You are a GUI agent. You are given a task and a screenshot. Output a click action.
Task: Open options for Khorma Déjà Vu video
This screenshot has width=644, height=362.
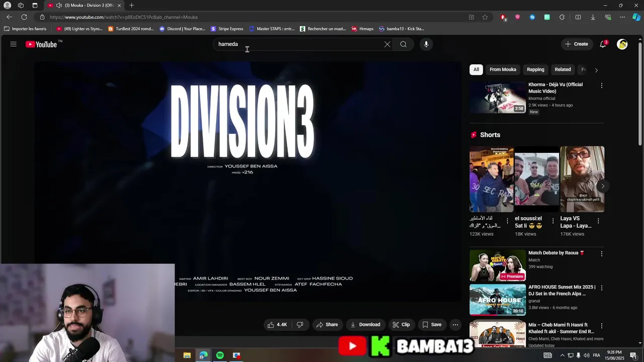coord(601,85)
